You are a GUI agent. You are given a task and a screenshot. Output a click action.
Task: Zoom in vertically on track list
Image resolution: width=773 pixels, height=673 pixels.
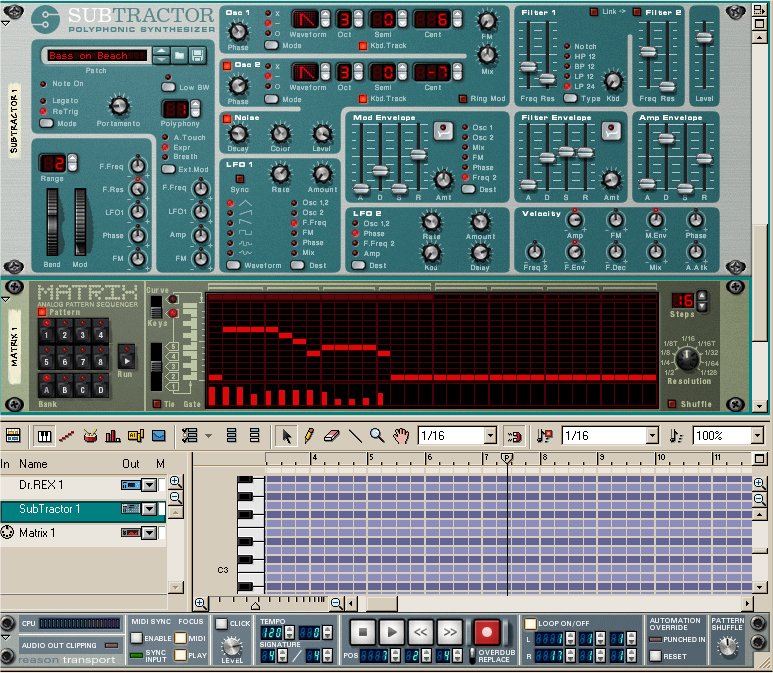(176, 482)
